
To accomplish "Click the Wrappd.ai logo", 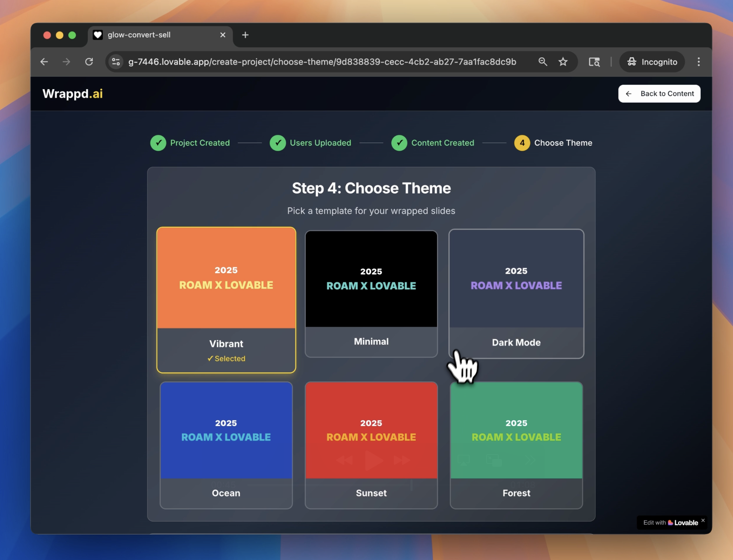I will pos(72,94).
